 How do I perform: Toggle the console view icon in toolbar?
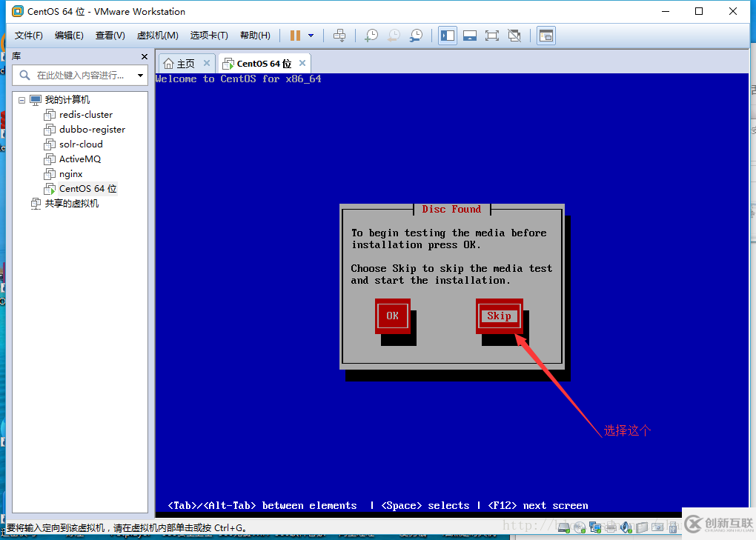(x=546, y=36)
